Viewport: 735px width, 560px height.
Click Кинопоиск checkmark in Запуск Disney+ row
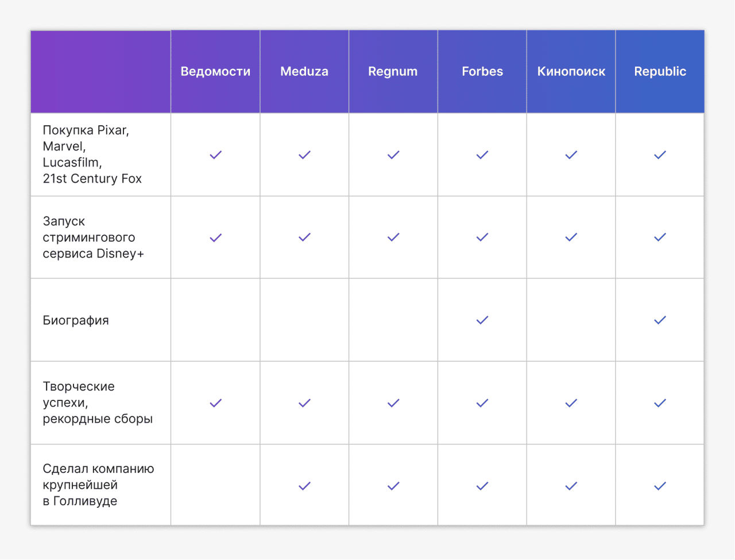coord(571,237)
